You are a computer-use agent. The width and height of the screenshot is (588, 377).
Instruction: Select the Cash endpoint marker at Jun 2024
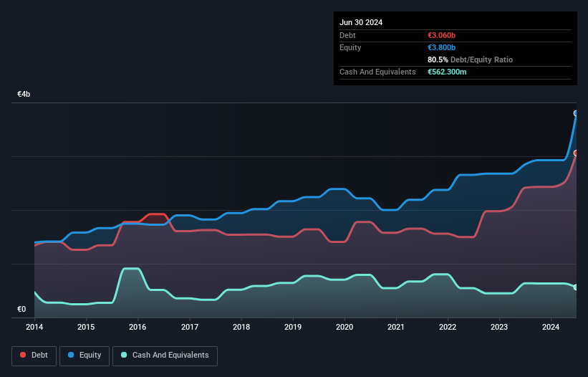pos(576,287)
